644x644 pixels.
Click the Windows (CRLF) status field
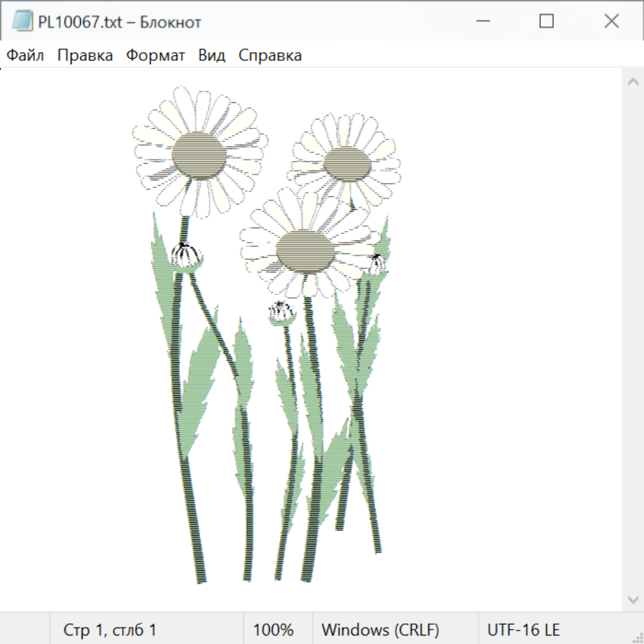pos(380,630)
